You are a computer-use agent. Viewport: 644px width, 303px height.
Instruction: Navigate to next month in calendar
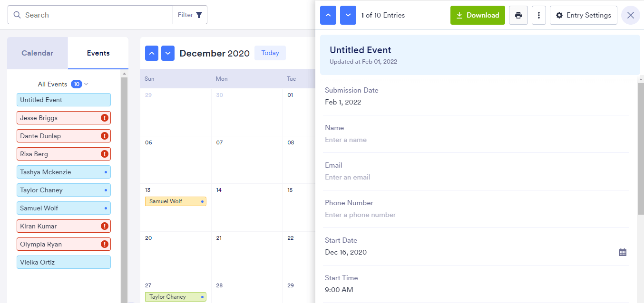[168, 53]
